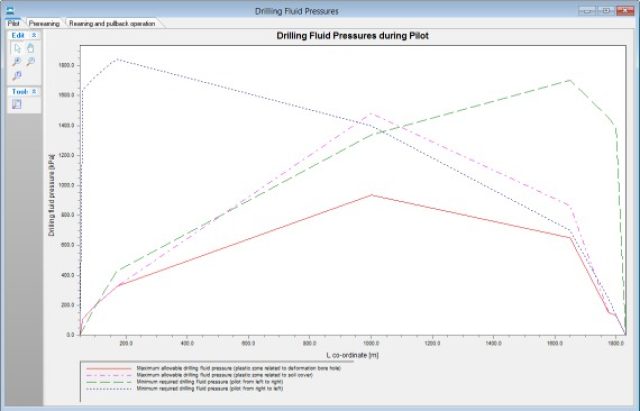Select the arrow pointer tool
The height and width of the screenshot is (411, 640).
(17, 47)
